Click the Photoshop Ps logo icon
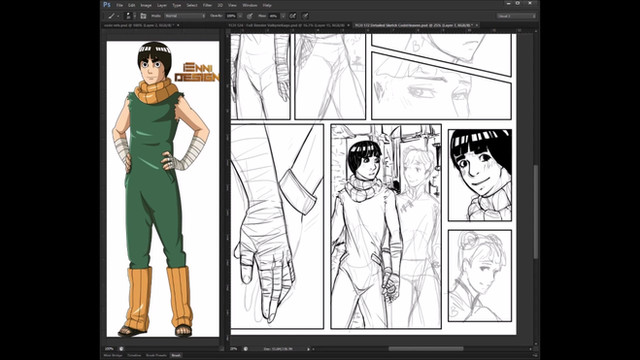This screenshot has height=360, width=640. tap(107, 5)
